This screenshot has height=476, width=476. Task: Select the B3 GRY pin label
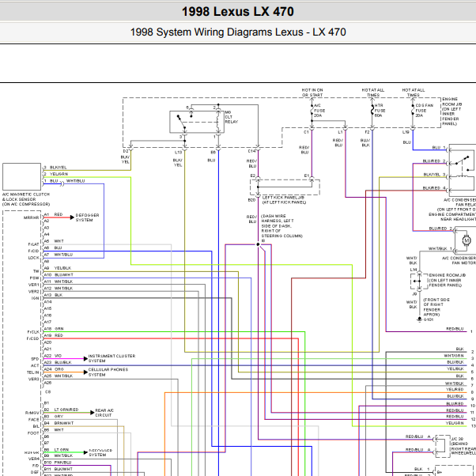(54, 416)
